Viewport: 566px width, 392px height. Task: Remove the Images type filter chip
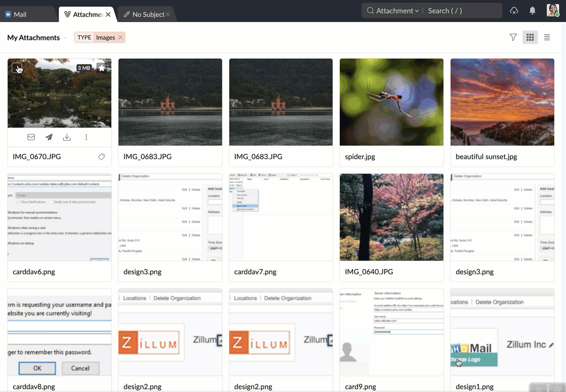(120, 37)
